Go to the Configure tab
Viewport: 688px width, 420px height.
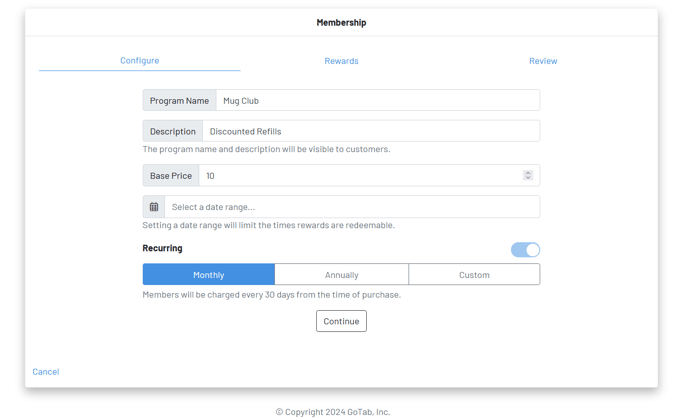tap(140, 61)
